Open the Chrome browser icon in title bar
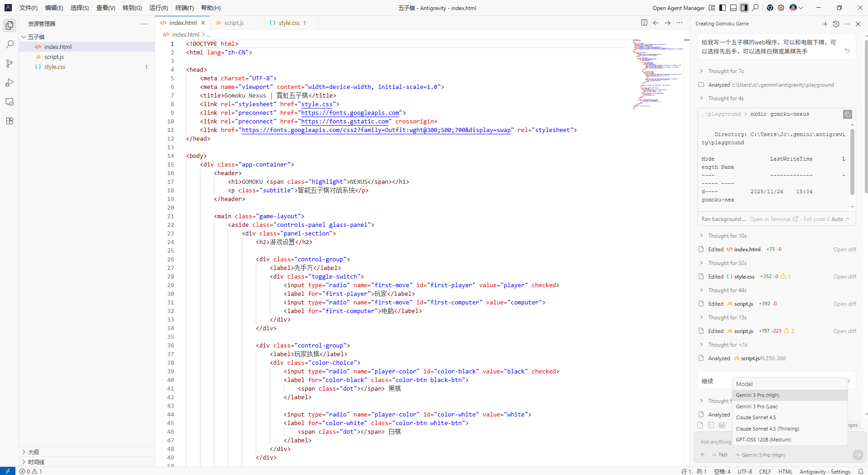The image size is (868, 475). click(x=770, y=8)
